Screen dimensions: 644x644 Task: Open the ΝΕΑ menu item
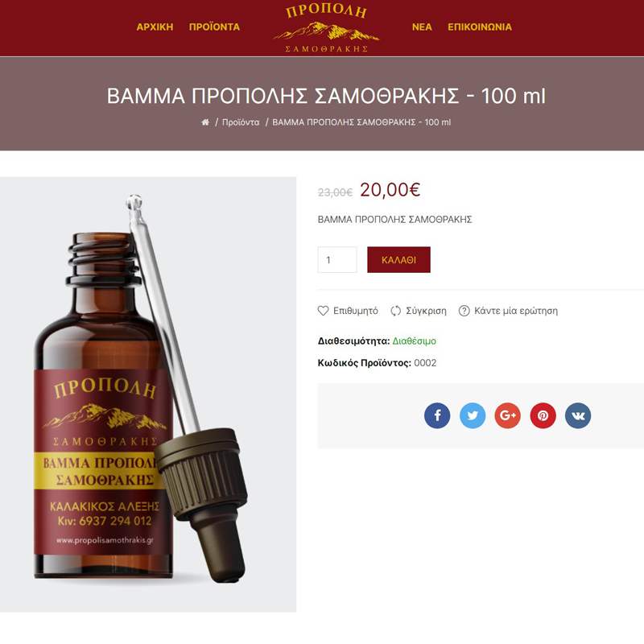coord(422,27)
